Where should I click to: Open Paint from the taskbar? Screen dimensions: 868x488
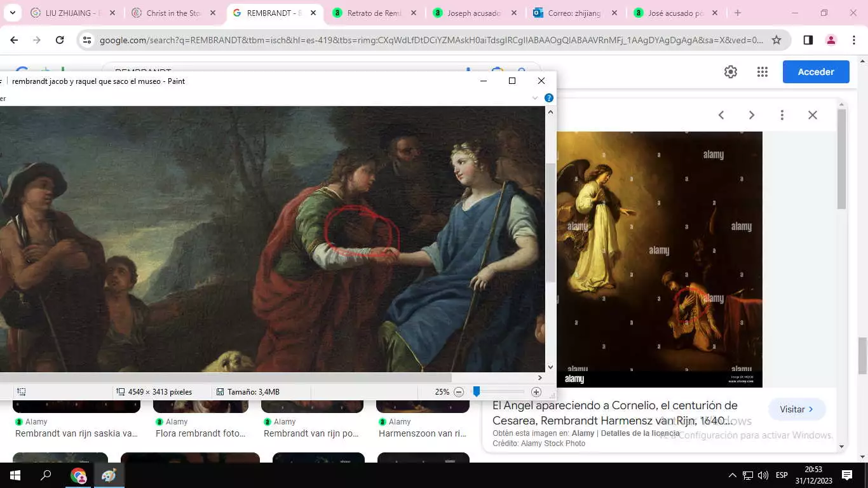(x=109, y=475)
